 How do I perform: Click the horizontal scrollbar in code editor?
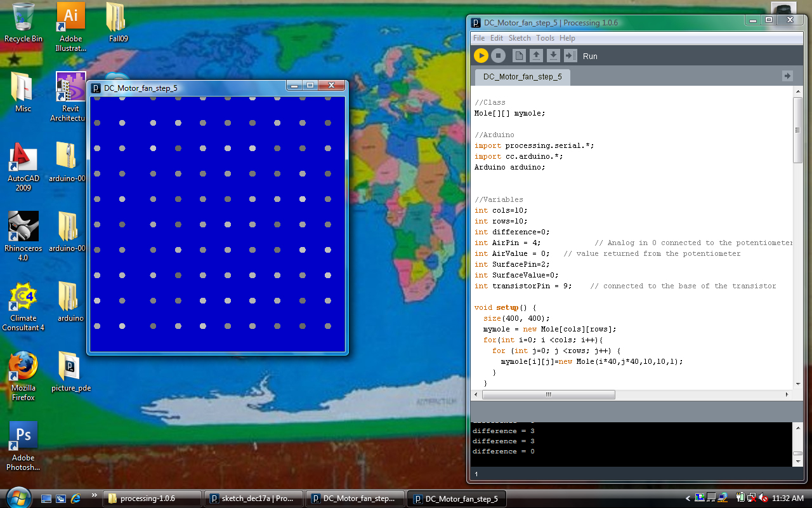pyautogui.click(x=548, y=394)
